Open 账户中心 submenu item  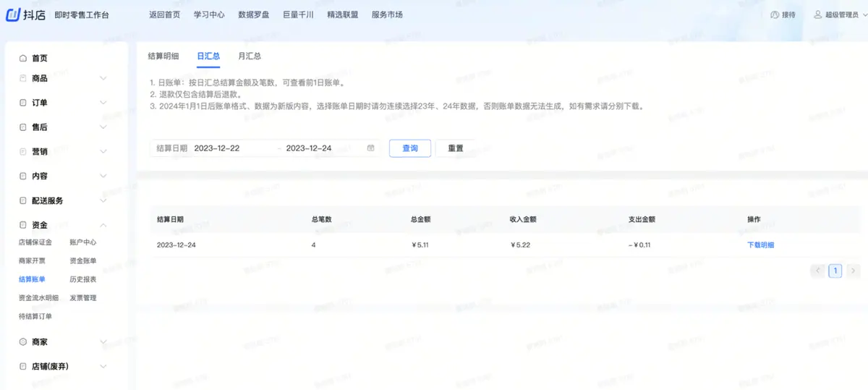[83, 242]
